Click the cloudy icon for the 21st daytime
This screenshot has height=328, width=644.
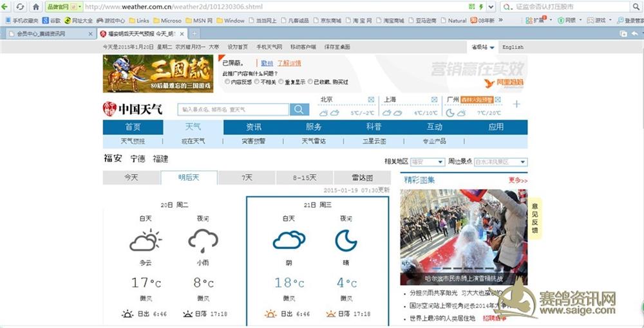click(288, 241)
